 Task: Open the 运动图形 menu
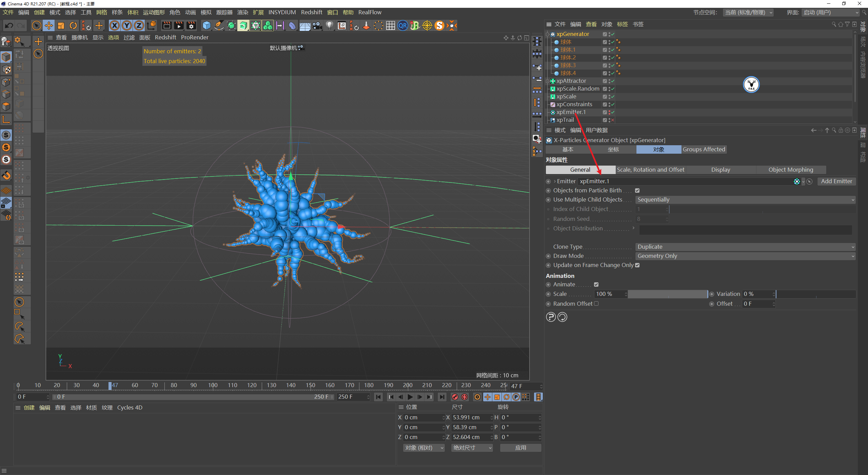pos(154,13)
